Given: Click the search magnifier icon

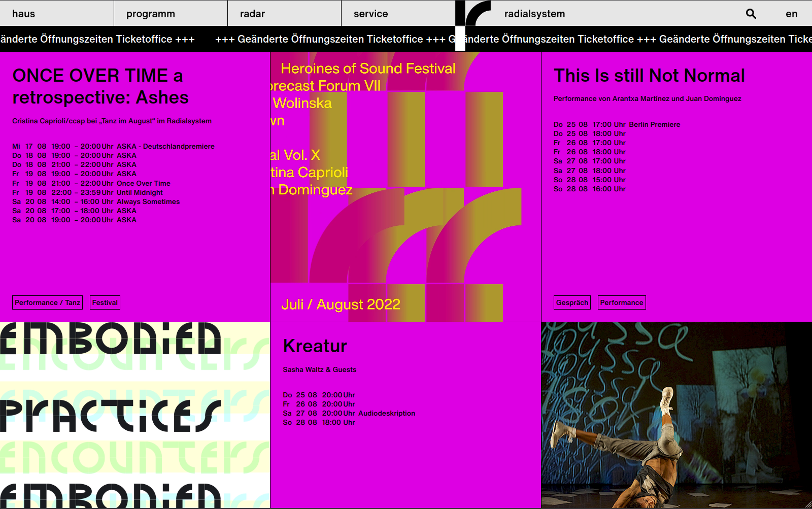Looking at the screenshot, I should tap(751, 14).
